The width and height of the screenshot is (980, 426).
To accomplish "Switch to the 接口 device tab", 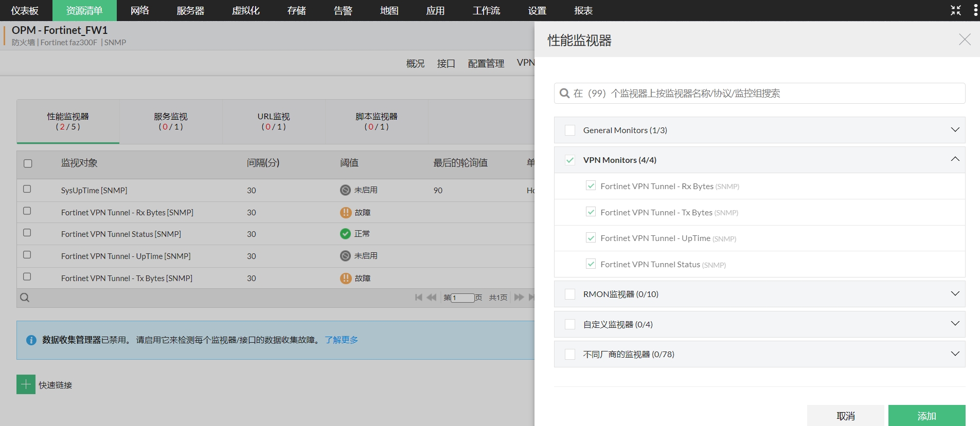I will click(446, 63).
